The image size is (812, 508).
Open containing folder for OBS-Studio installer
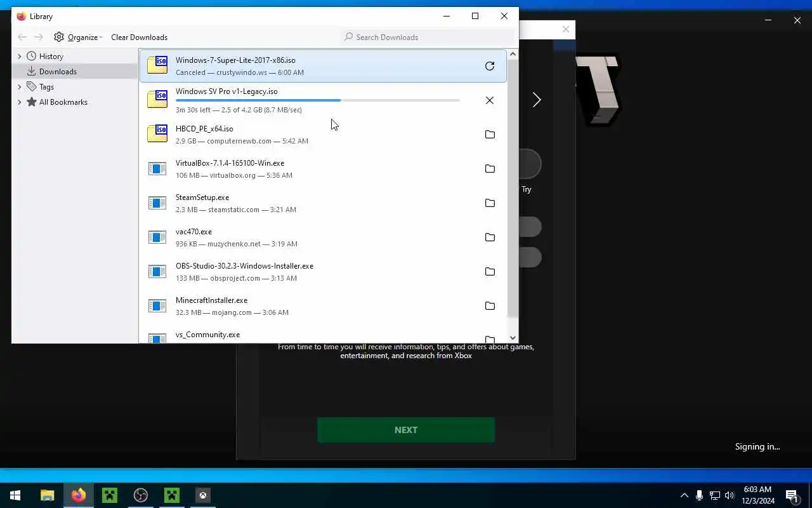[489, 272]
